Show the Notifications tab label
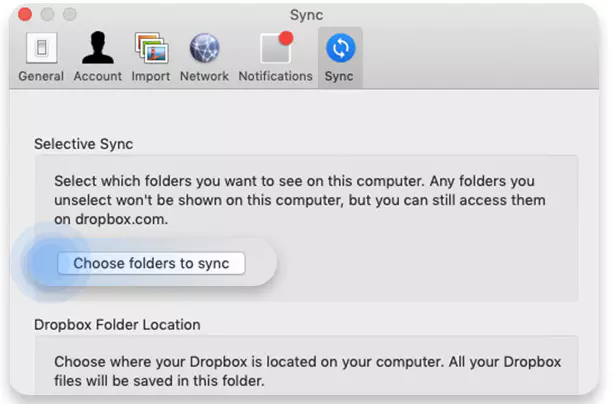Image resolution: width=612 pixels, height=404 pixels. pyautogui.click(x=275, y=76)
